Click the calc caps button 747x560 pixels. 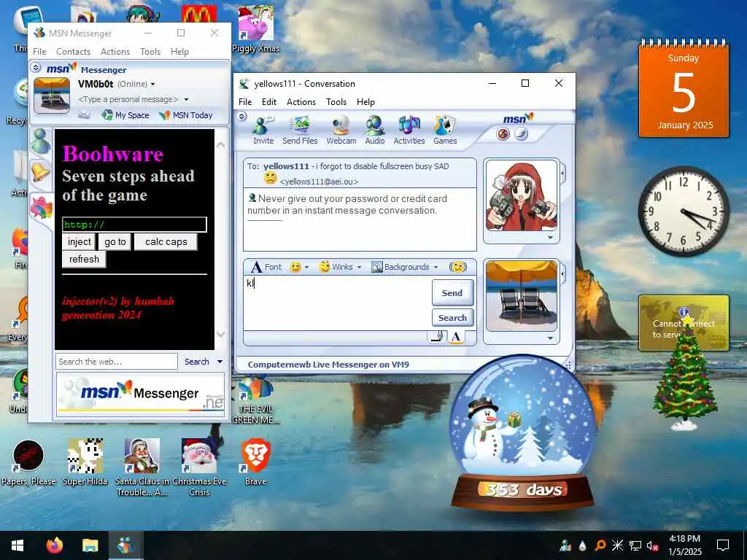166,242
